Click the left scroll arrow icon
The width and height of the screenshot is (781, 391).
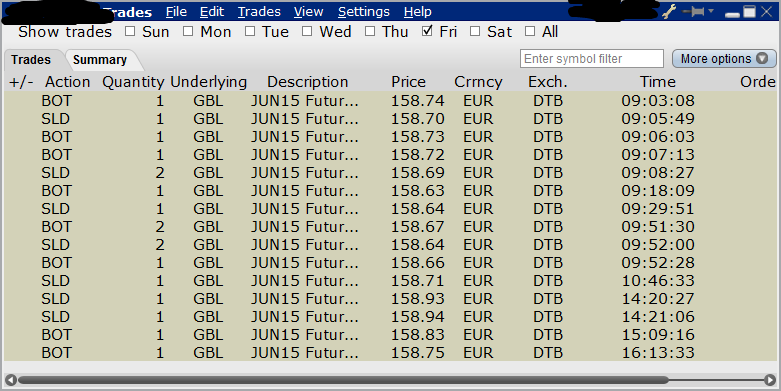(10, 380)
